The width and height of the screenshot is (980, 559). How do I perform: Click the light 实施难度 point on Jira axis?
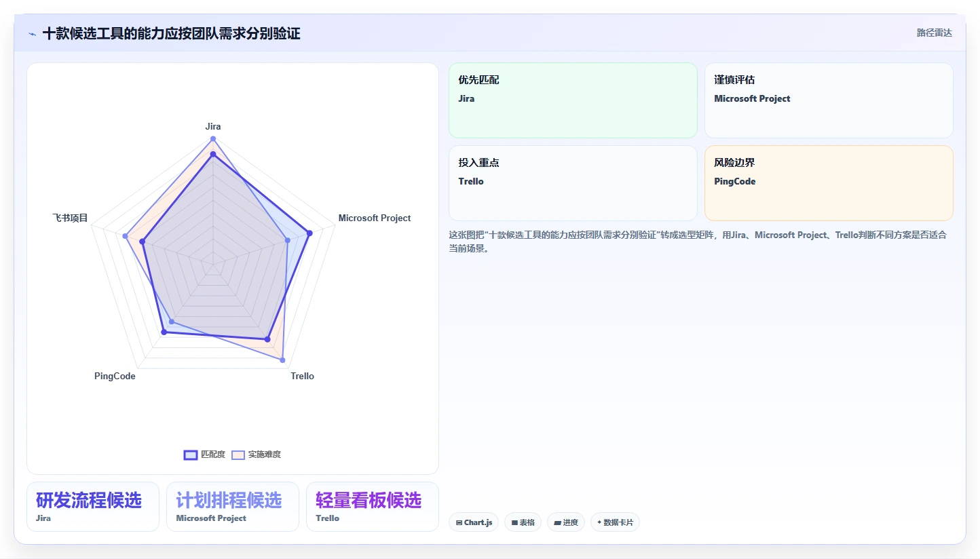click(213, 139)
